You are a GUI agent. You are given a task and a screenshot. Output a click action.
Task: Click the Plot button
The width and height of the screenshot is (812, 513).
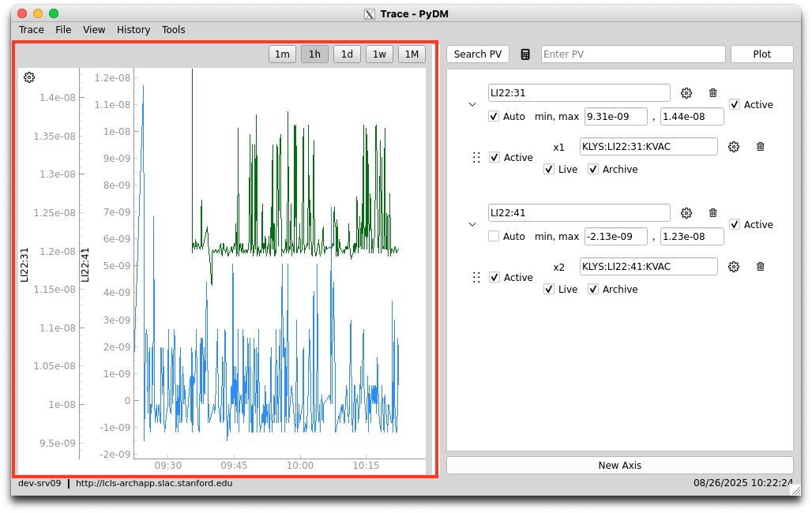761,54
